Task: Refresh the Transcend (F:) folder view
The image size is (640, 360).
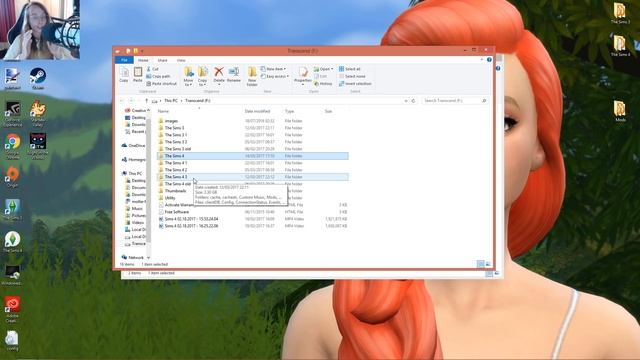Action: pyautogui.click(x=413, y=100)
